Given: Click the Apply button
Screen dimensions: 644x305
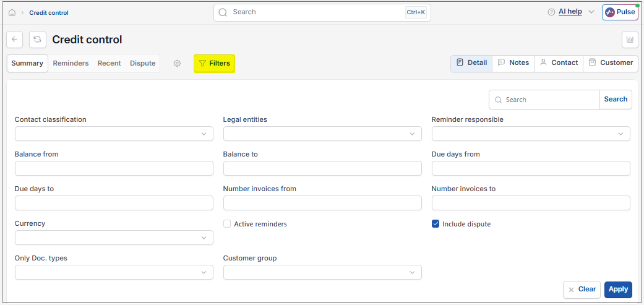Looking at the screenshot, I should [x=618, y=290].
